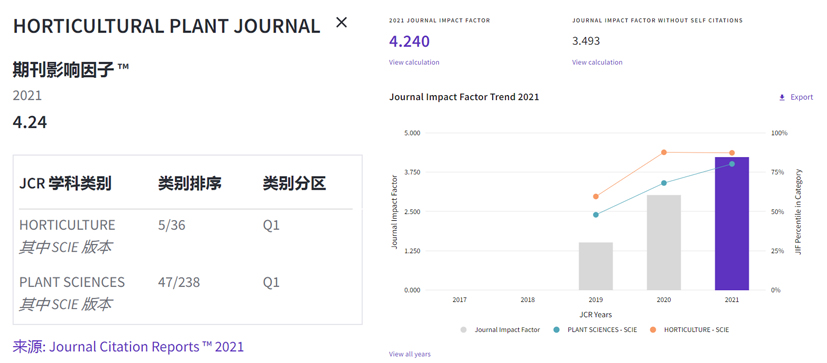Click the HORTICULTURAL PLANT JOURNAL title
The height and width of the screenshot is (363, 827).
[167, 26]
